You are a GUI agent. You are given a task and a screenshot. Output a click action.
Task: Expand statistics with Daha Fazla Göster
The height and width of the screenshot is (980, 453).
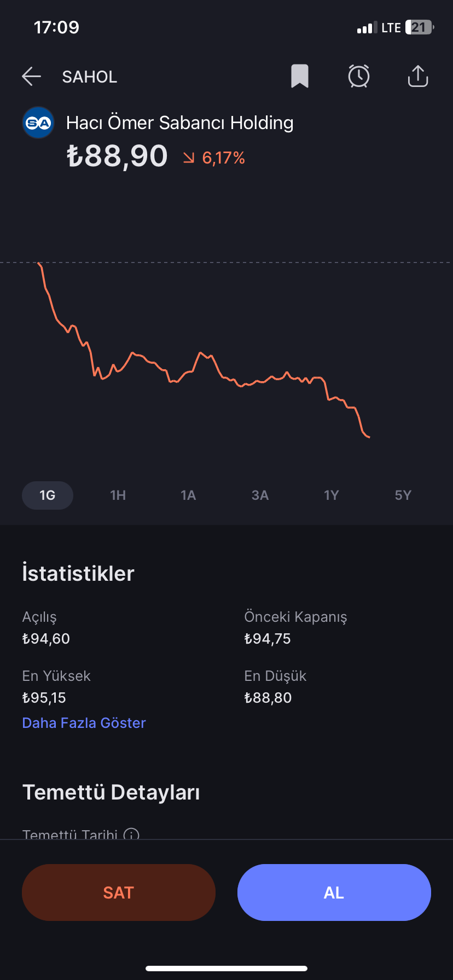[x=84, y=723]
